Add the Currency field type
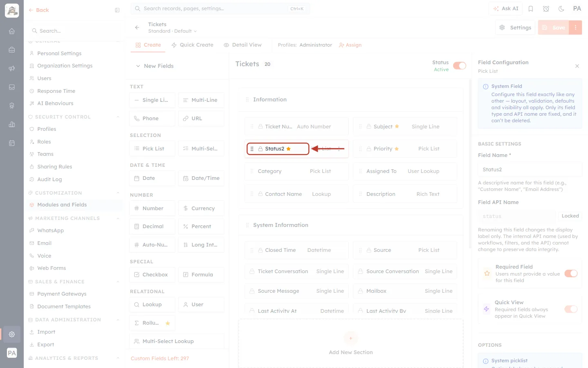The image size is (588, 368). (201, 208)
